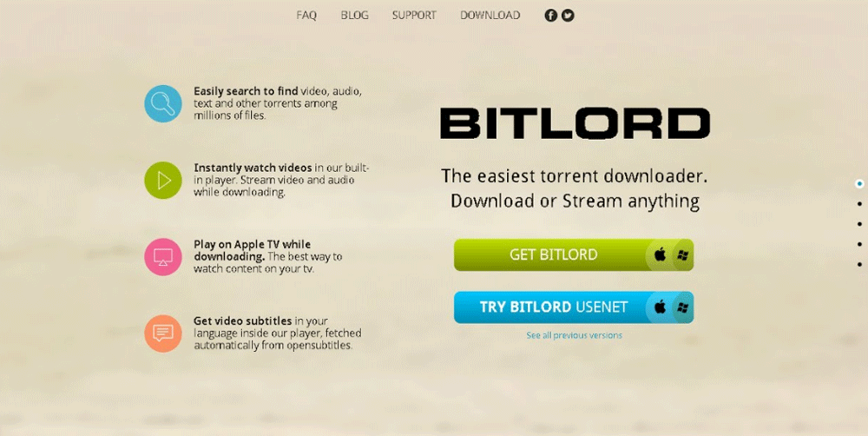This screenshot has width=868, height=436.
Task: Select the fifth page navigation dot
Action: pos(859,264)
